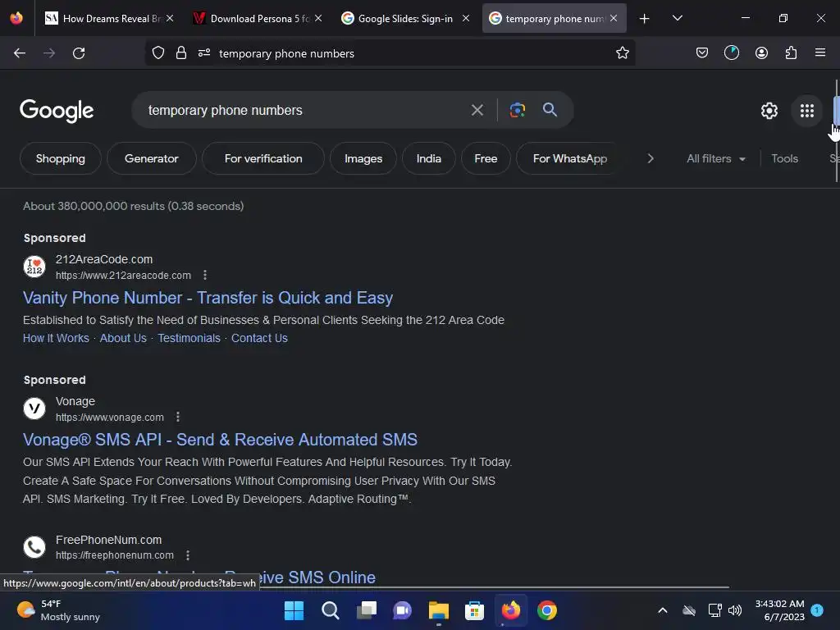Open Microsoft Store from the taskbar
The image size is (840, 630).
pyautogui.click(x=474, y=610)
